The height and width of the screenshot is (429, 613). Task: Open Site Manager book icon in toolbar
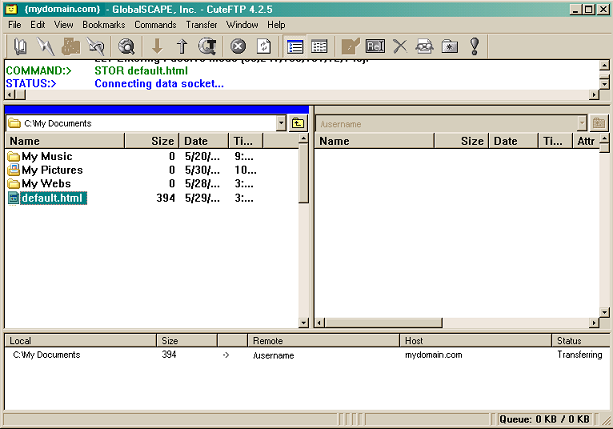click(x=21, y=46)
